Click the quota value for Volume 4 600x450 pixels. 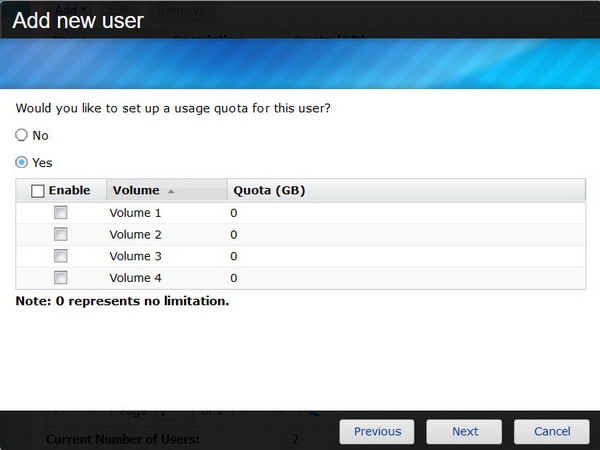click(x=234, y=279)
